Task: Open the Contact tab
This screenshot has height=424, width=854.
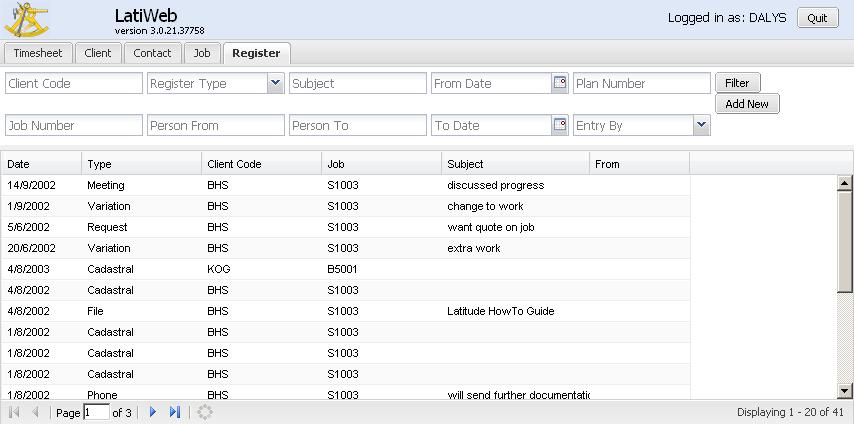Action: tap(153, 53)
